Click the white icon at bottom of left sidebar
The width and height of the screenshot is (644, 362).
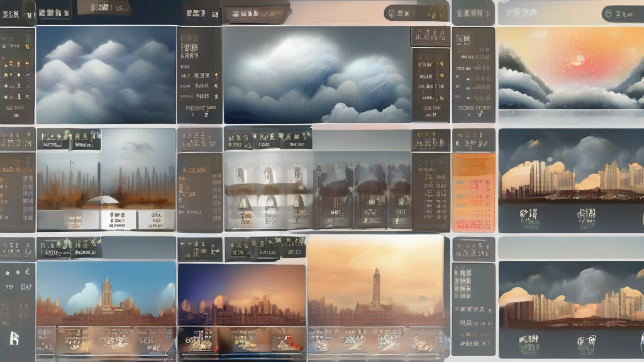point(14,338)
